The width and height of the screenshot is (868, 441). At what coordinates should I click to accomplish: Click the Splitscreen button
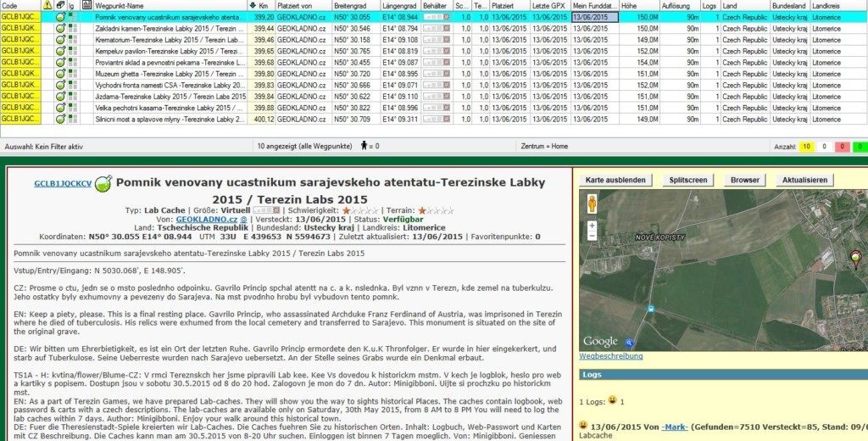(688, 180)
